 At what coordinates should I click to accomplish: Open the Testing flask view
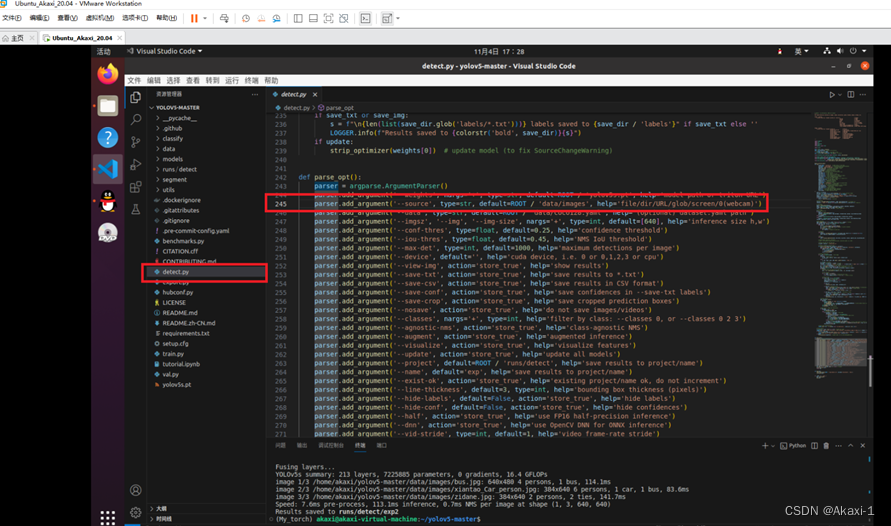[x=135, y=209]
